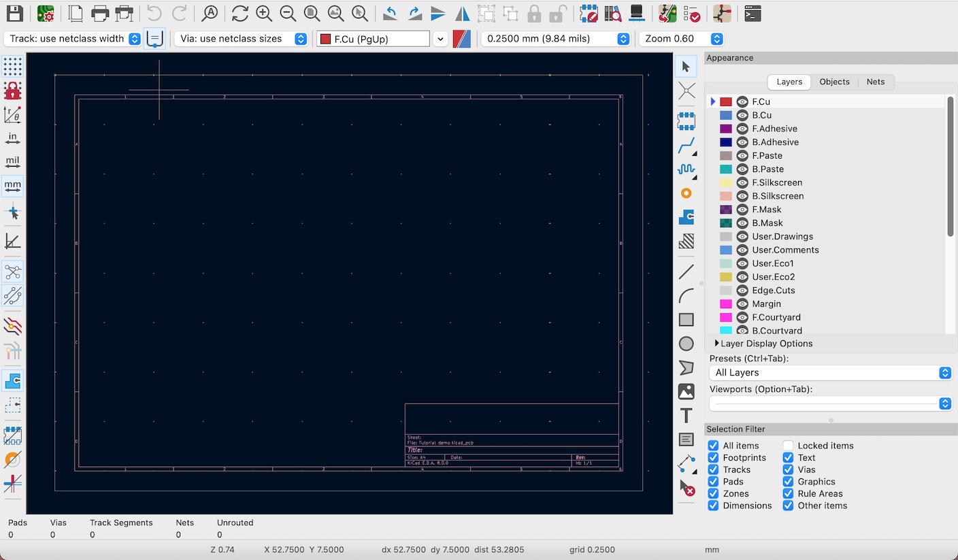958x560 pixels.
Task: Toggle F.Cu layer visibility eye
Action: [x=742, y=101]
